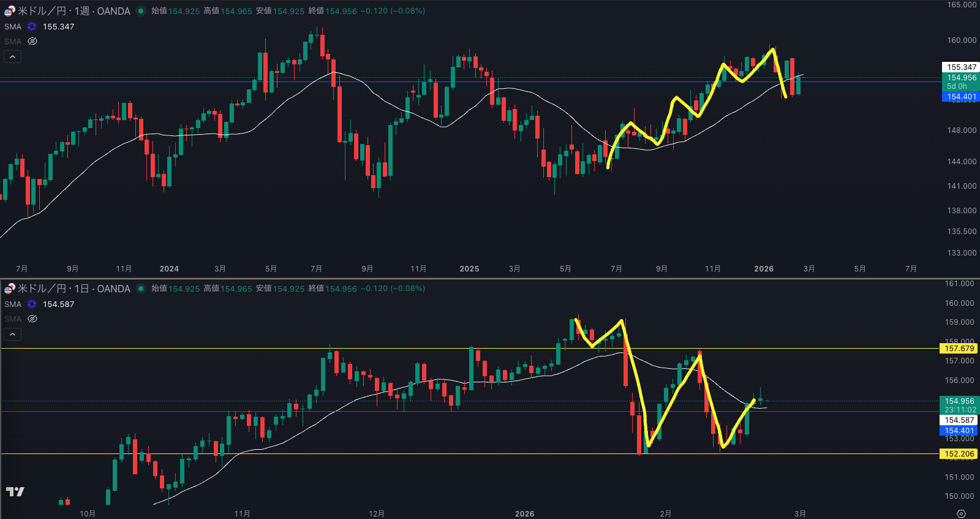Screen dimensions: 980x519
Task: Click the blue 154.401 price label, daily chart
Action: point(959,431)
